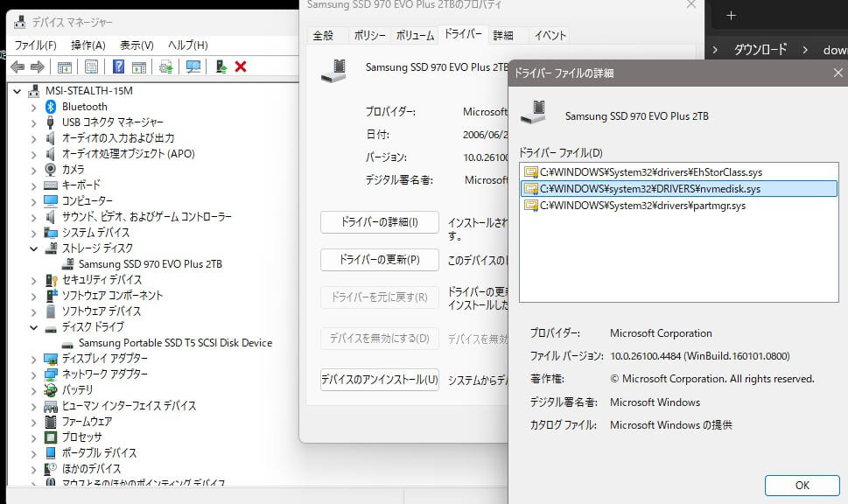Click the scan for hardware changes monitor icon

(193, 67)
